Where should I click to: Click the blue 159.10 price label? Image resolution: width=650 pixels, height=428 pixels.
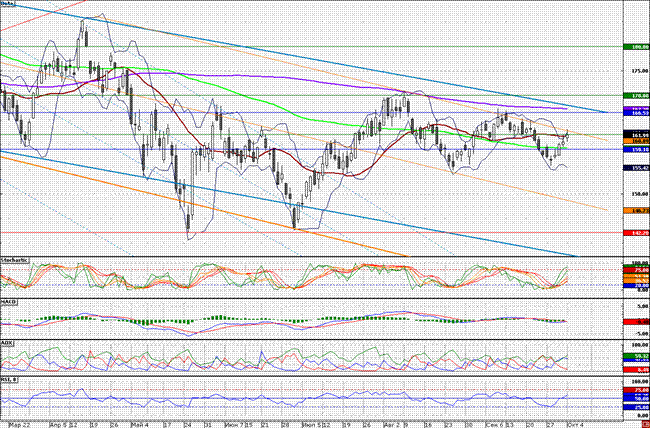coord(635,149)
